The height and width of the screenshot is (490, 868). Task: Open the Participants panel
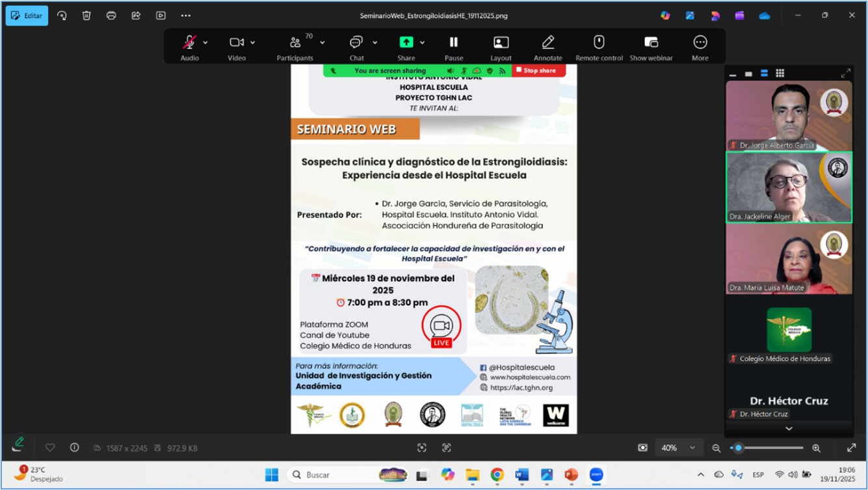(295, 43)
